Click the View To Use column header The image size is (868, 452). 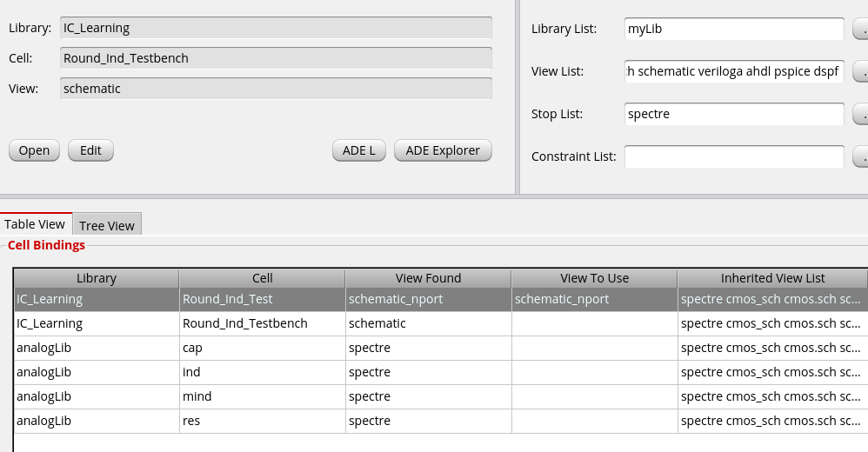(595, 278)
